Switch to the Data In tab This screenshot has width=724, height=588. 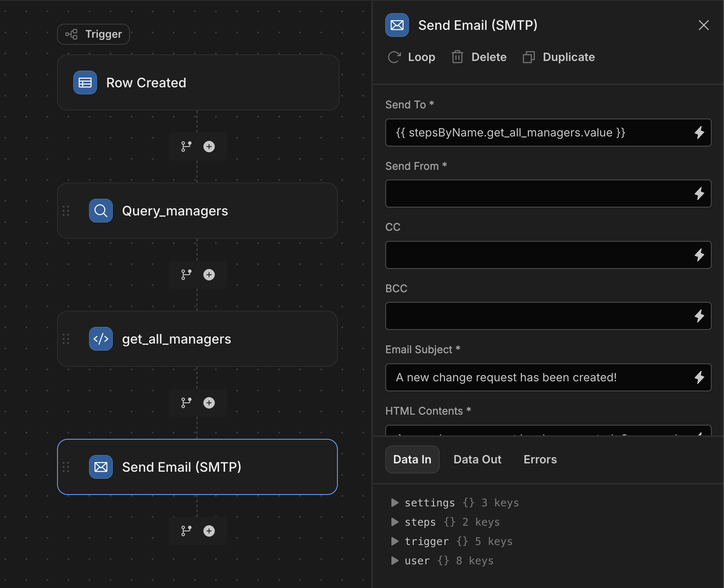tap(412, 459)
